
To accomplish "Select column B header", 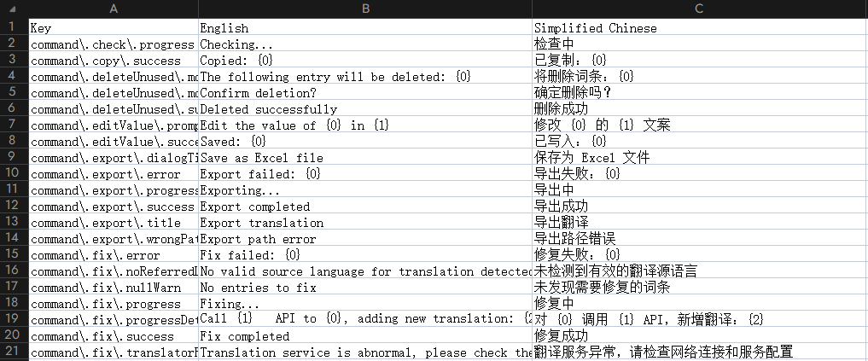I will pyautogui.click(x=365, y=9).
